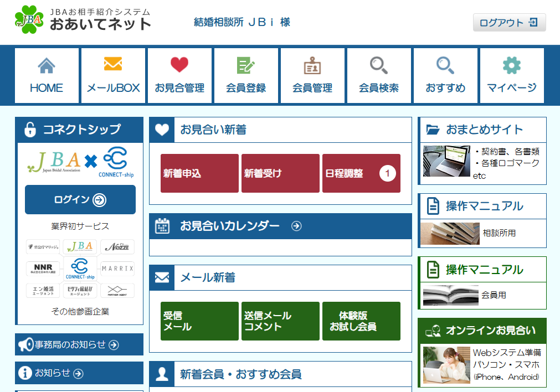Open 会員登録 pencil form icon
The image size is (560, 392).
point(246,65)
